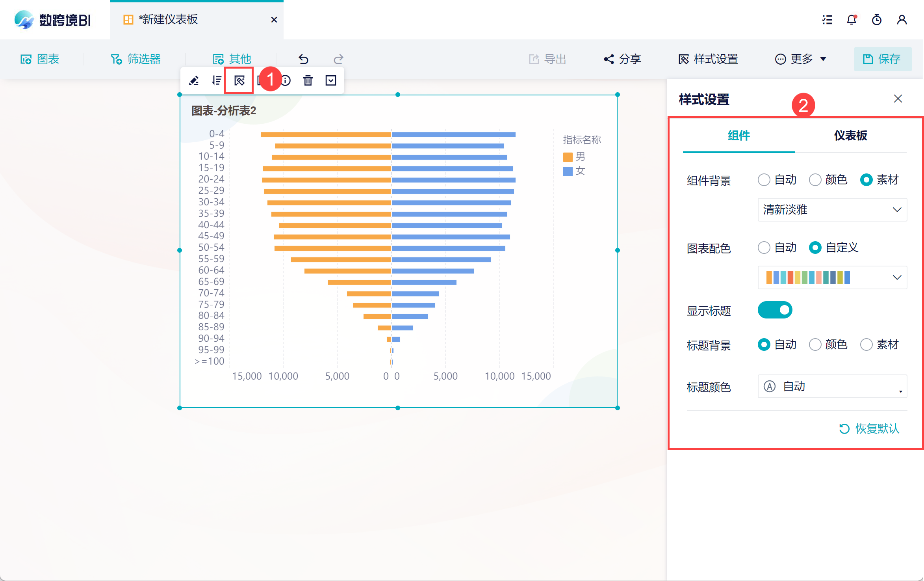Click the undo arrow icon

click(x=303, y=59)
